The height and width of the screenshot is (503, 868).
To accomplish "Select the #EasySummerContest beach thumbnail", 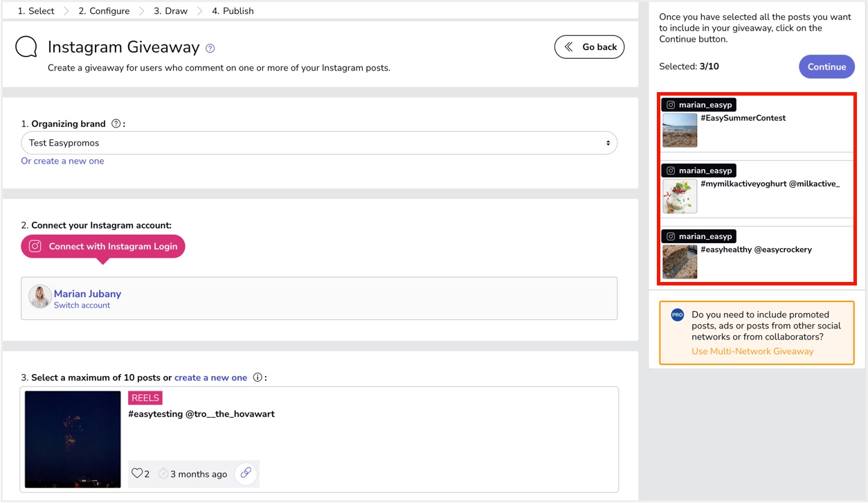I will (x=679, y=130).
